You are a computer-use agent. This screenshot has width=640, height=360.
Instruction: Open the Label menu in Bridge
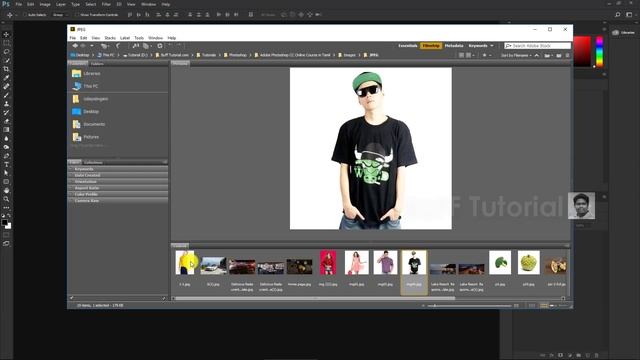pyautogui.click(x=125, y=38)
